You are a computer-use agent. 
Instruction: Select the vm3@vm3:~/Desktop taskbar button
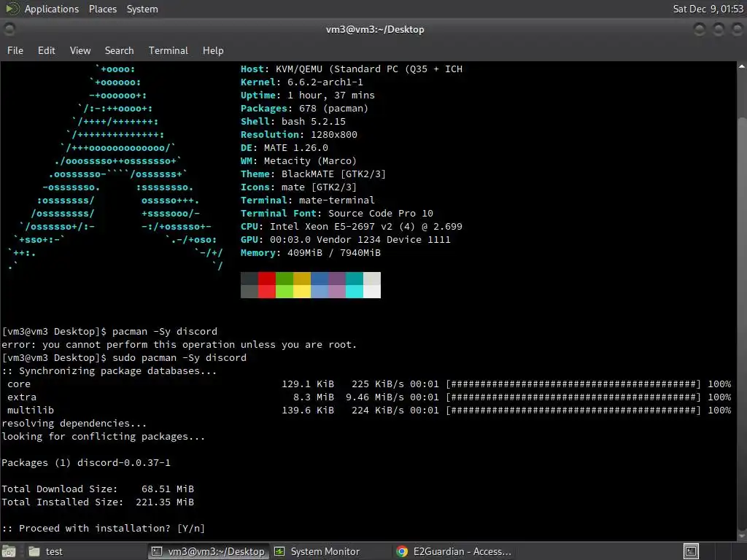point(208,551)
